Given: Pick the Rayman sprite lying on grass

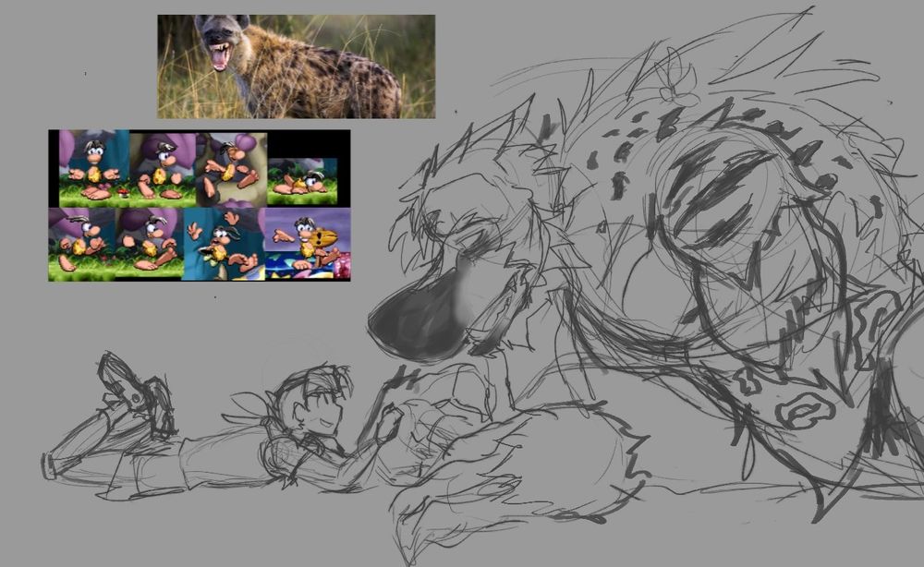Looking at the screenshot, I should 302,181.
